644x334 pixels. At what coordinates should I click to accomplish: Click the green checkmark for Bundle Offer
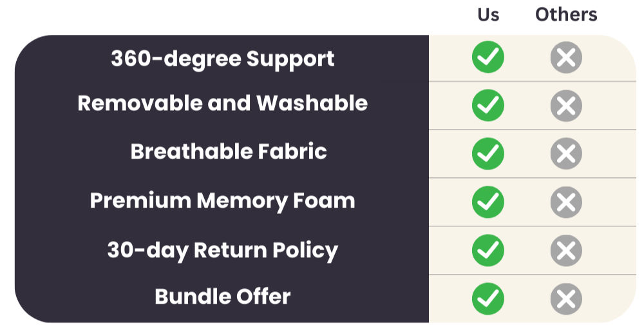pos(488,299)
